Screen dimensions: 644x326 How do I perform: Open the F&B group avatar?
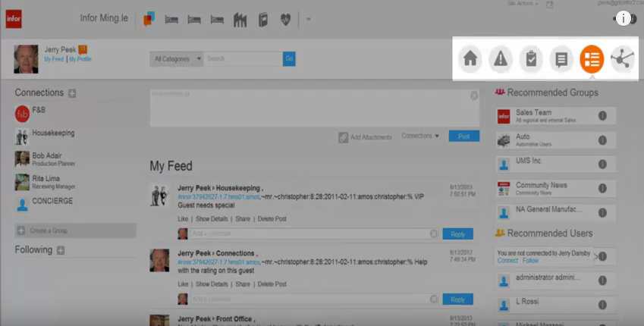(22, 114)
